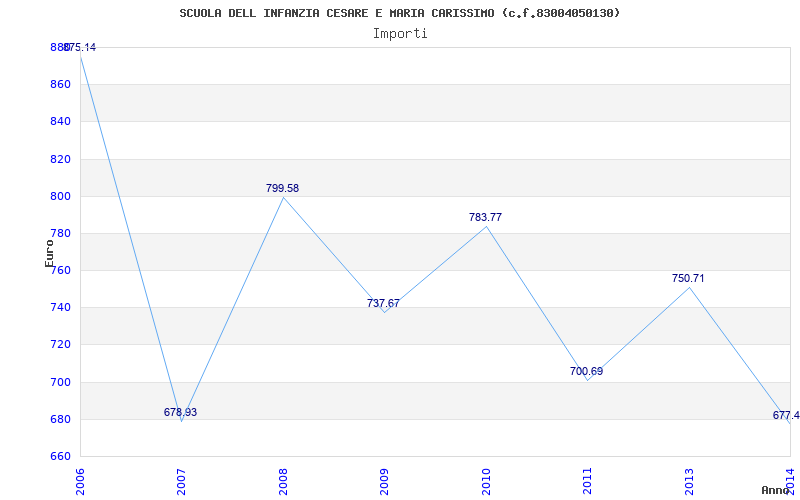Click the Euro y-axis title

pos(49,253)
